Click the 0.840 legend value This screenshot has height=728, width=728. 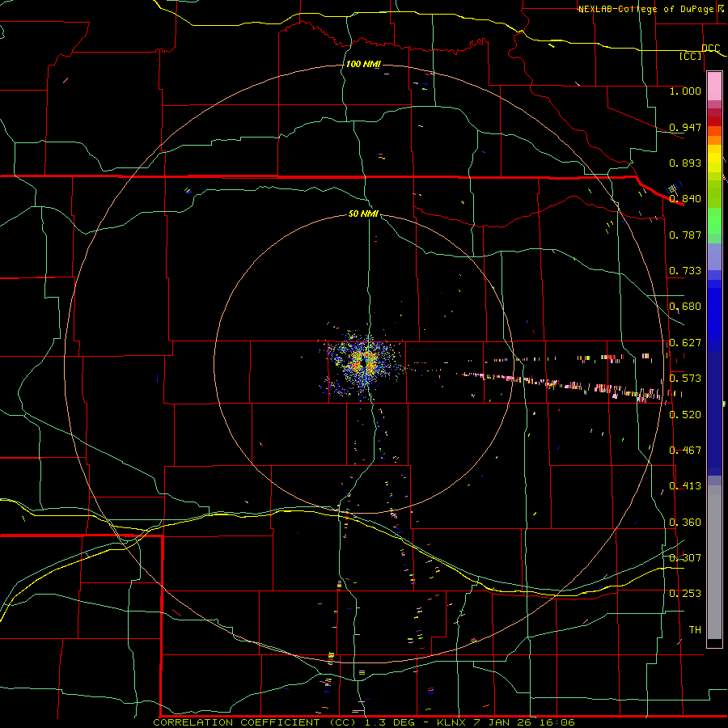(685, 199)
